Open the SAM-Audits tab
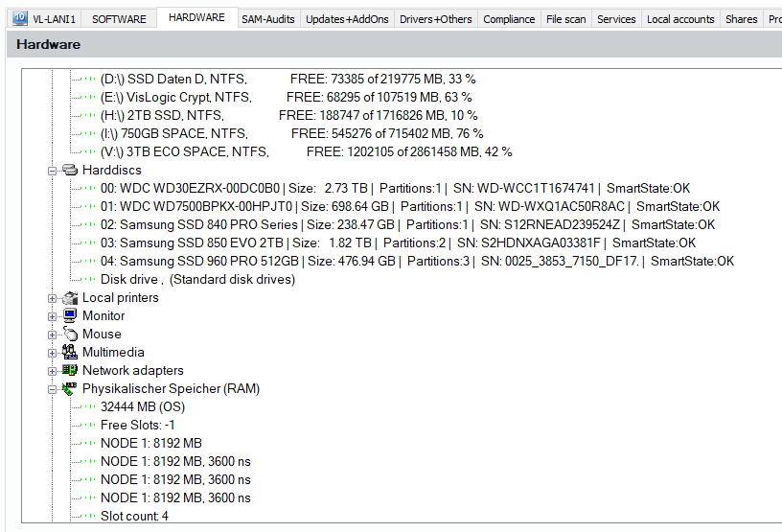 coord(268,19)
